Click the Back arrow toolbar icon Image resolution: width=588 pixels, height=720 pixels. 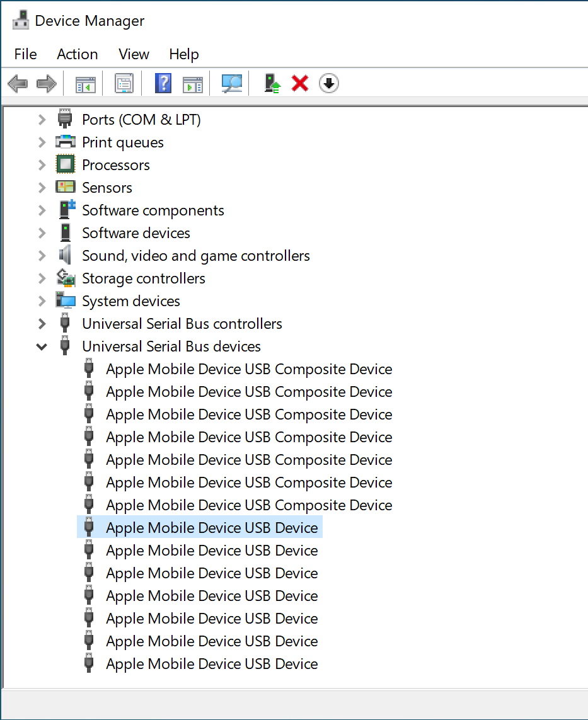pos(18,83)
